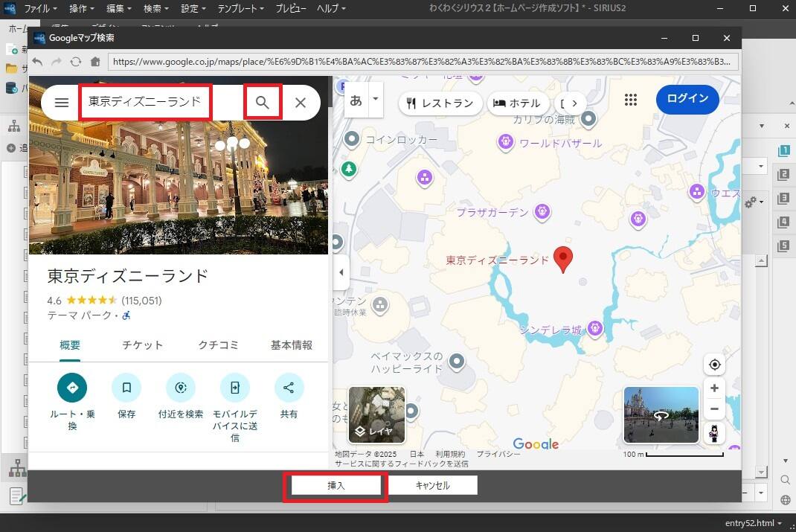The image size is (796, 532).
Task: Switch to the 基本情報 tab
Action: coord(292,345)
